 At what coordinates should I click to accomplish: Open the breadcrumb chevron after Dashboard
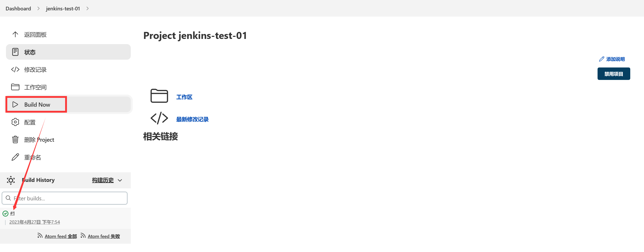click(38, 9)
